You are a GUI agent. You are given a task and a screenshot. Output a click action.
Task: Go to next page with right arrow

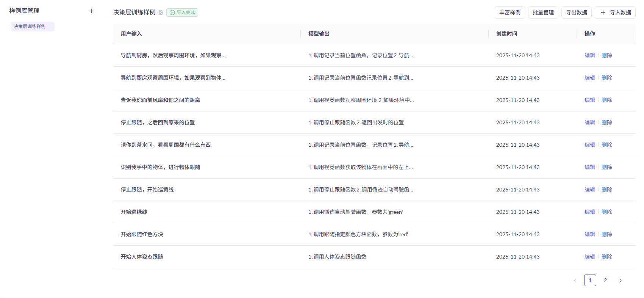pos(620,281)
